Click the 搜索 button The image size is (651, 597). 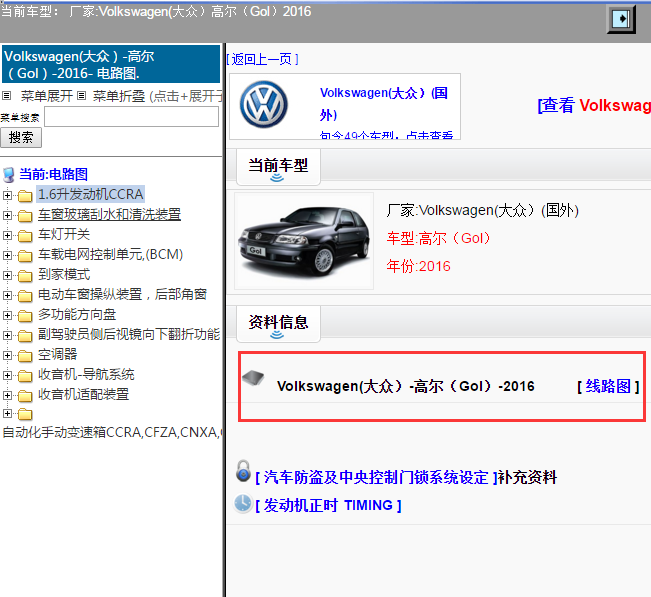coord(21,137)
